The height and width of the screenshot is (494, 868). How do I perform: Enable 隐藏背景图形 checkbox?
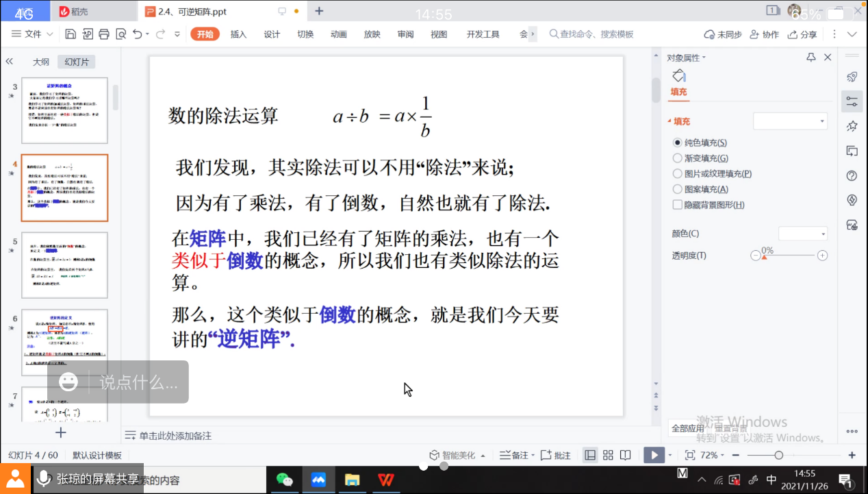pos(678,205)
